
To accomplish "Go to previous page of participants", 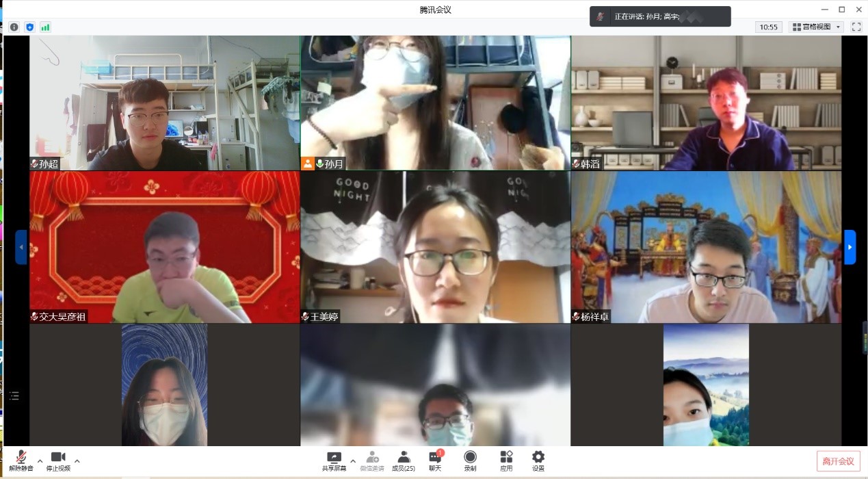I will (x=21, y=247).
